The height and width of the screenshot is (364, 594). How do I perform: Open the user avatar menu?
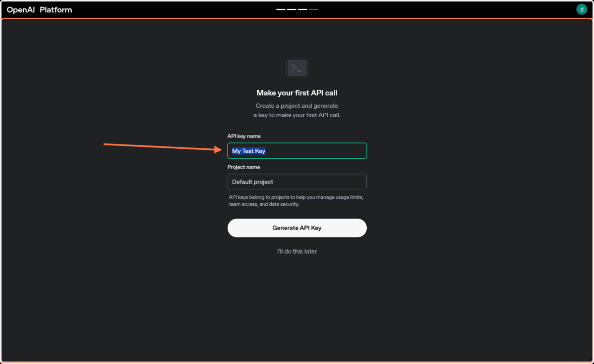tap(581, 9)
